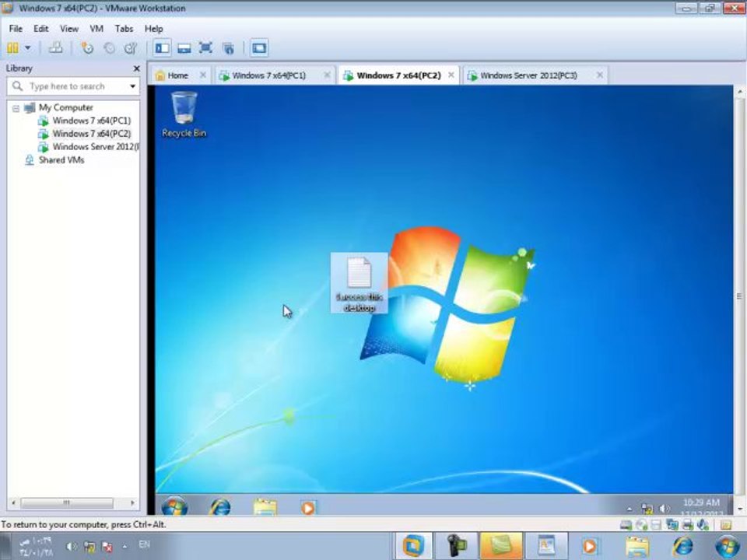Screen dimensions: 747x560
Task: Open VMware Workstation on host taskbar
Action: click(413, 546)
